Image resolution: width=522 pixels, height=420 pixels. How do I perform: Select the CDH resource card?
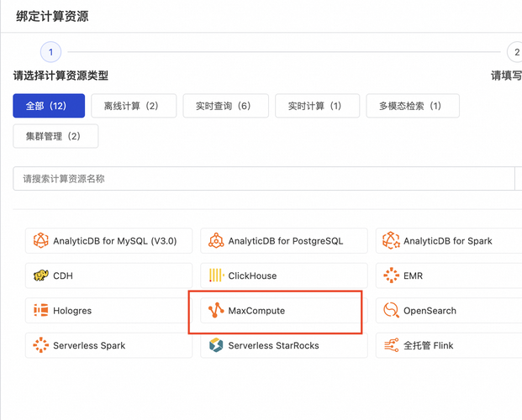pos(109,276)
